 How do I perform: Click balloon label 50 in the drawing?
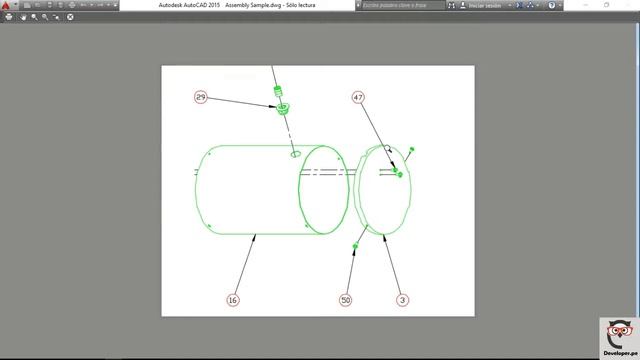point(345,300)
